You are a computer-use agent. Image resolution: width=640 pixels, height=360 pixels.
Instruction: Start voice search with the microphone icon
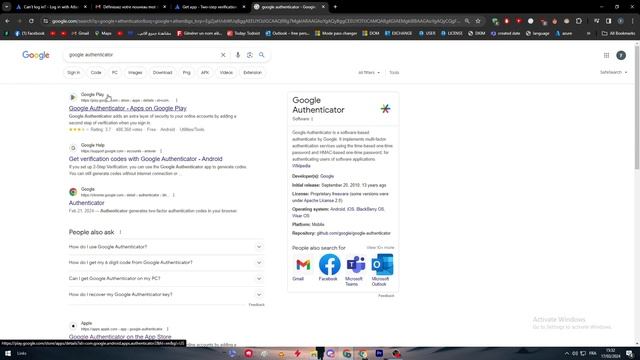(238, 55)
